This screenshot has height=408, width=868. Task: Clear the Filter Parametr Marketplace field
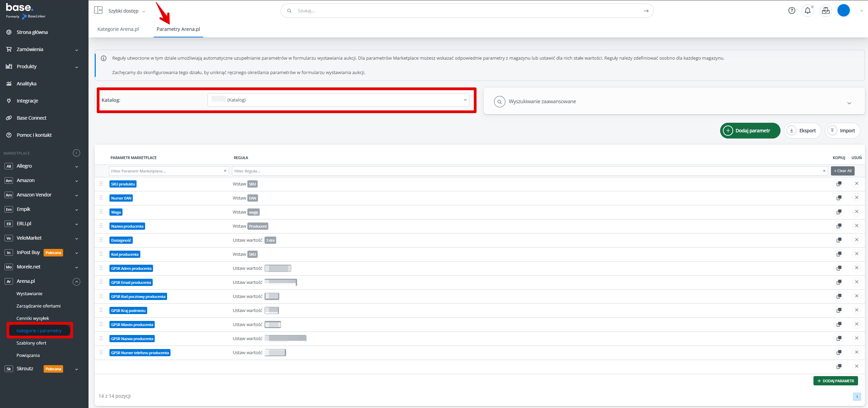point(225,171)
